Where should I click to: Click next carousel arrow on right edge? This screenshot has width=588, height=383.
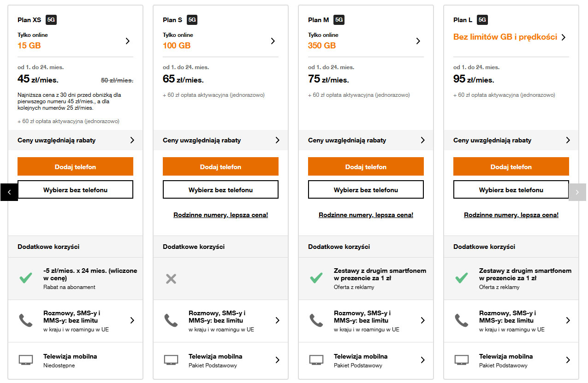coord(577,192)
